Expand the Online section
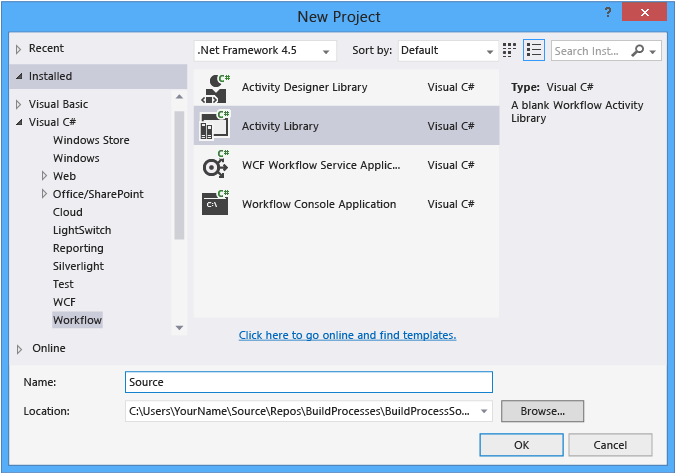The width and height of the screenshot is (676, 473). click(19, 348)
